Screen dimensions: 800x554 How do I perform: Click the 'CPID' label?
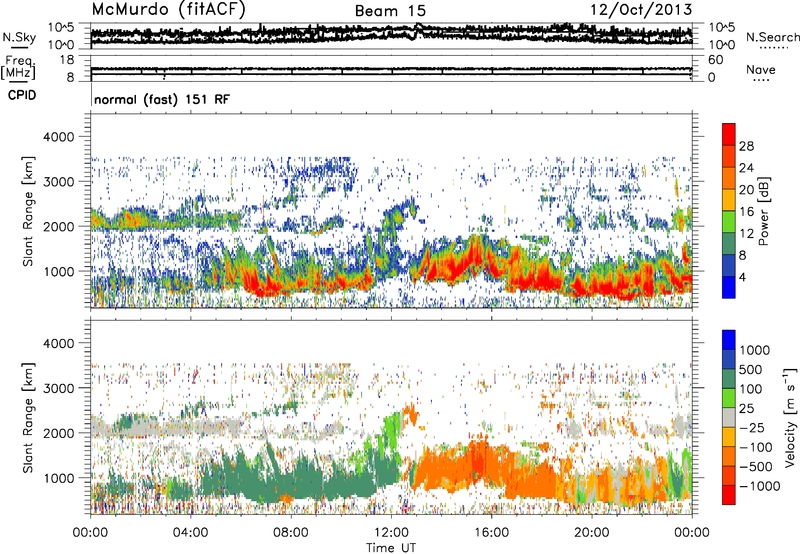pyautogui.click(x=22, y=95)
